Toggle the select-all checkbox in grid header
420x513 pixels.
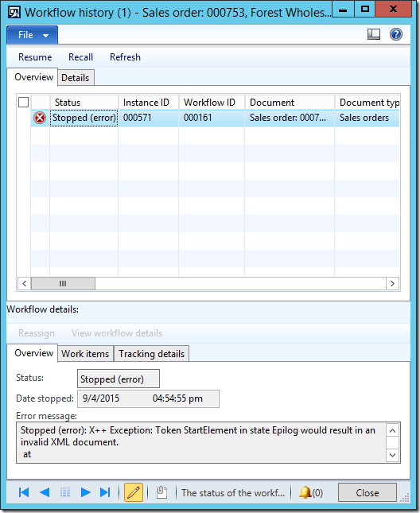(24, 102)
